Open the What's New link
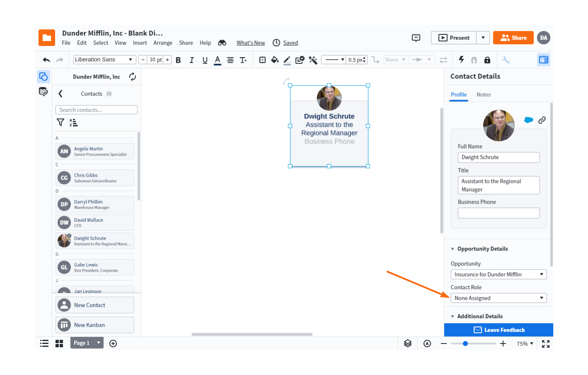Viewport: 588px width, 375px height. tap(251, 43)
